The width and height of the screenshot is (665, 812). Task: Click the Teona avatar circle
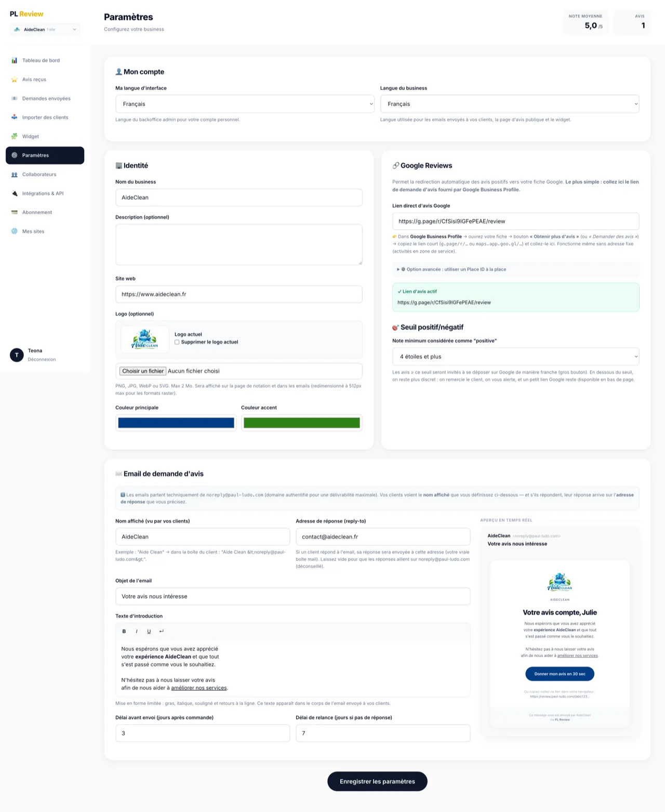click(17, 355)
